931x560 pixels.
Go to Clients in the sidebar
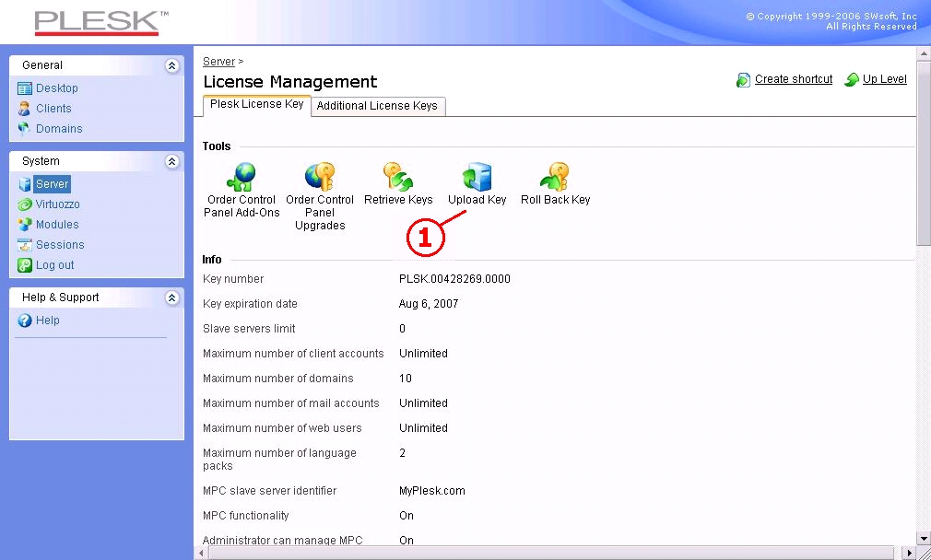(x=53, y=109)
